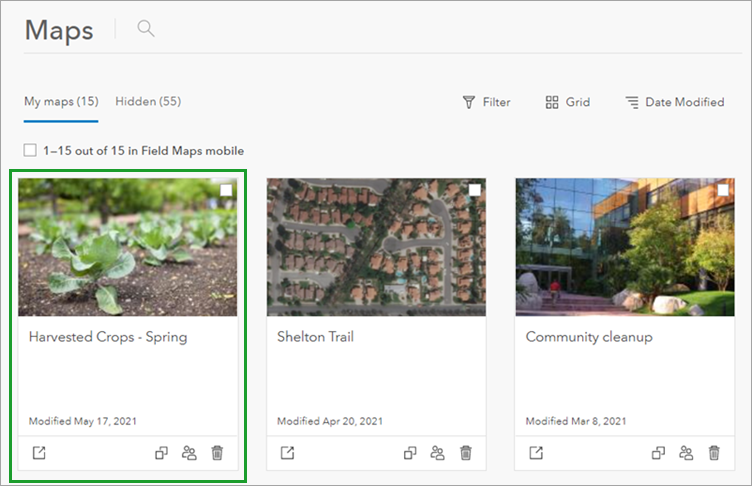
Task: Share the Shelton Trail map
Action: point(437,452)
